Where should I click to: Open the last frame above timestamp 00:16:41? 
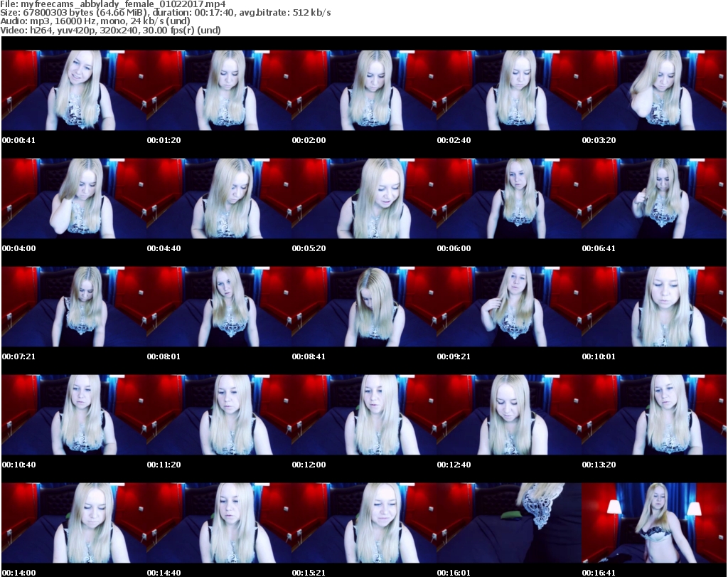click(x=654, y=523)
